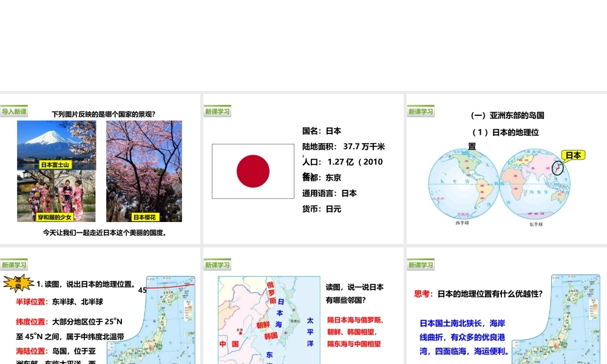
Task: Click the 新课学习 tag on the activity slide
Action: [14, 265]
